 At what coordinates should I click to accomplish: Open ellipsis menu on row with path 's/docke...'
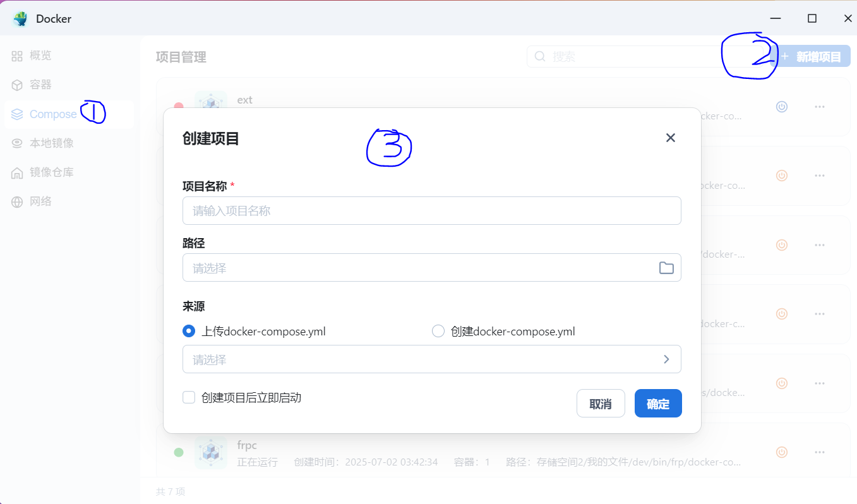point(820,383)
